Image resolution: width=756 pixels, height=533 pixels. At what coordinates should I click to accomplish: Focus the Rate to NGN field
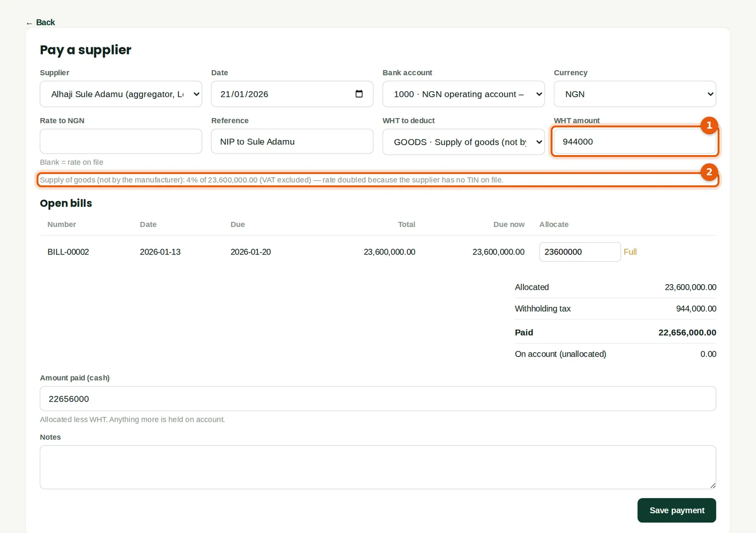click(x=121, y=141)
